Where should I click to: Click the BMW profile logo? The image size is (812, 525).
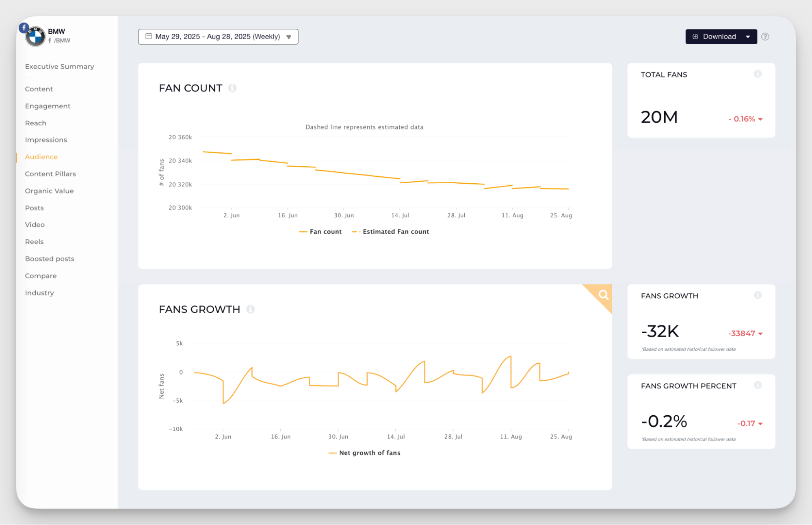[x=35, y=37]
